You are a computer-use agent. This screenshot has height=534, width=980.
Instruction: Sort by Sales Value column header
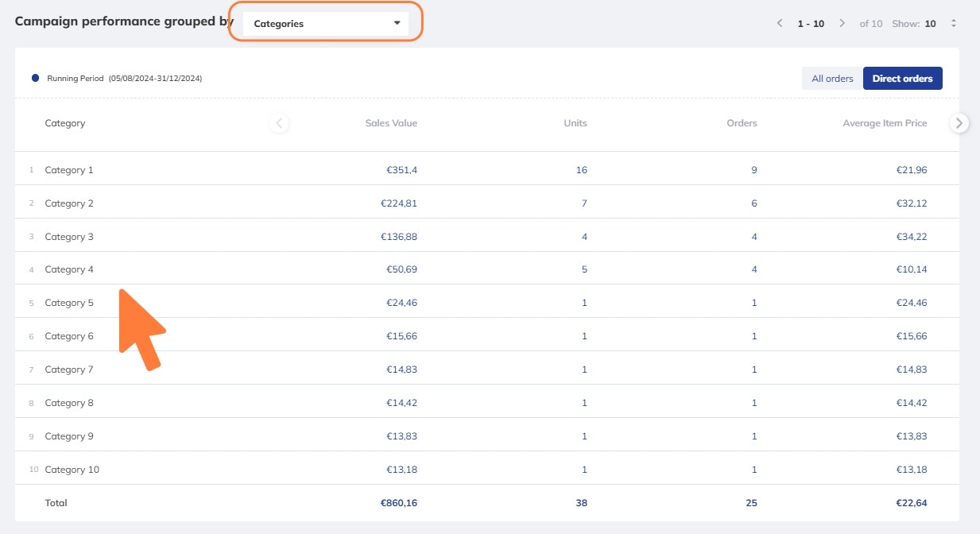tap(391, 123)
